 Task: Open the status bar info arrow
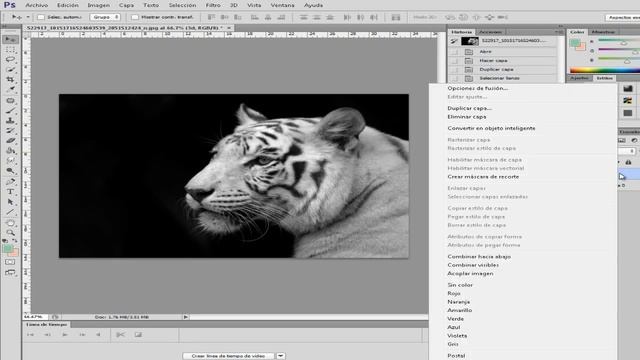[x=185, y=317]
